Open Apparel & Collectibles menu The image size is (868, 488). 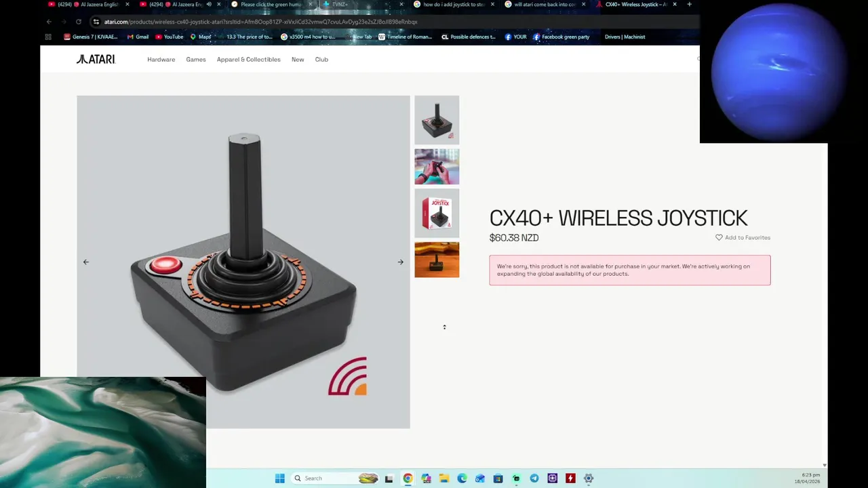pyautogui.click(x=248, y=60)
